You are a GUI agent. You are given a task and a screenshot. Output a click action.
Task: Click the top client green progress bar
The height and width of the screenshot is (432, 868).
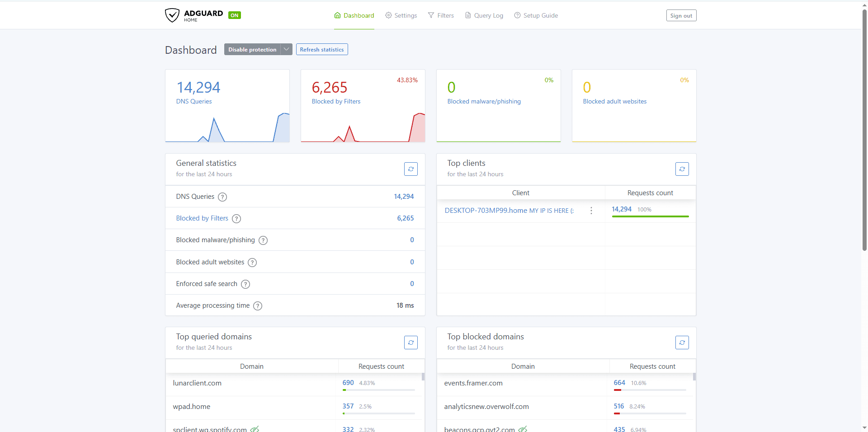tap(650, 216)
